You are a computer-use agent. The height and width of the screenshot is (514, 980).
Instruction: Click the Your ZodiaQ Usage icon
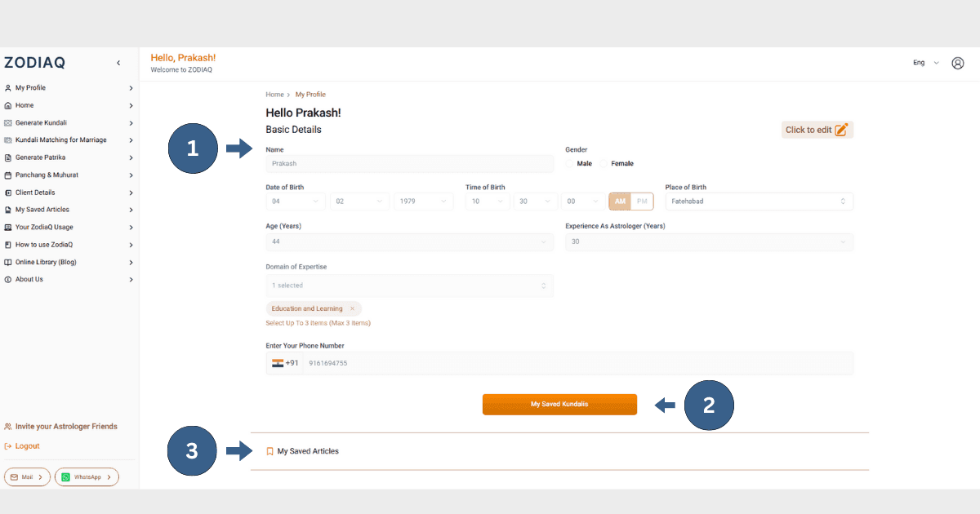[x=7, y=228]
